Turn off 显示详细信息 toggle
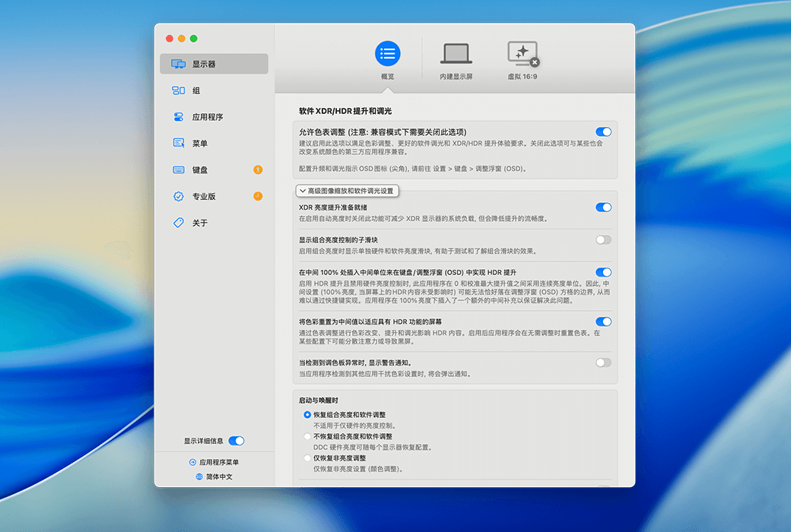Screen dimensions: 791x532 pos(237,441)
